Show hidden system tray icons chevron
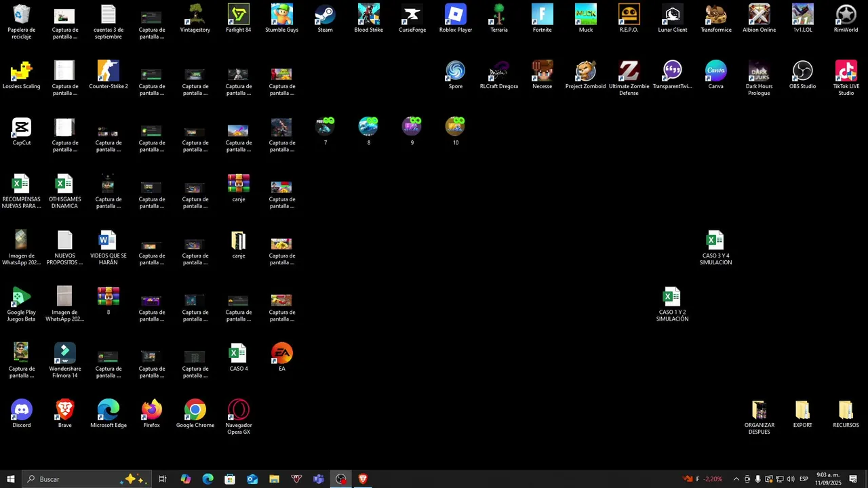 click(736, 479)
